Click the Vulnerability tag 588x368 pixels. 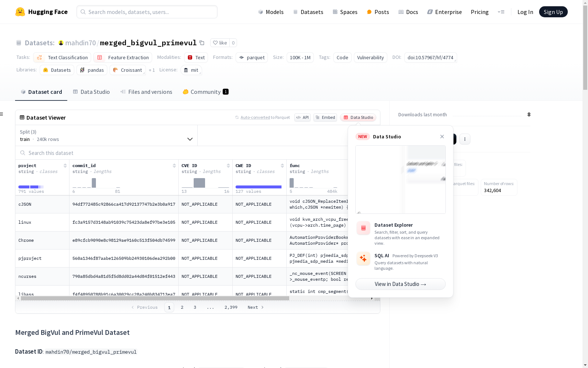point(370,57)
